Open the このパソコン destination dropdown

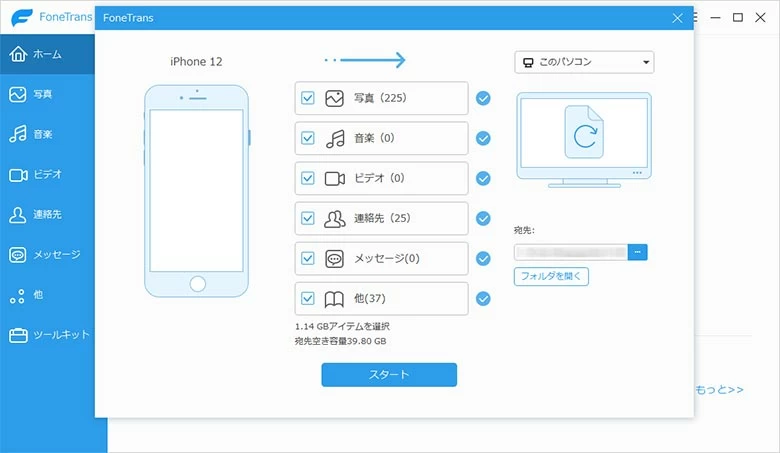pyautogui.click(x=583, y=62)
